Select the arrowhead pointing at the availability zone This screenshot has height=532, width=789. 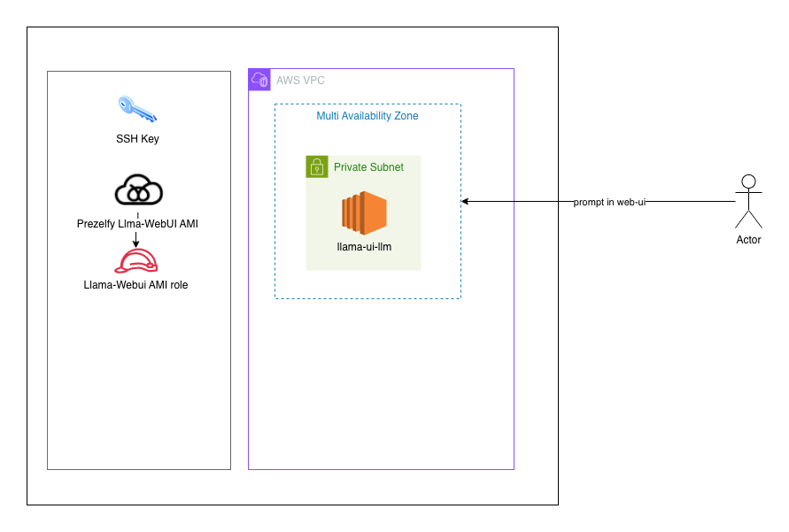[466, 202]
